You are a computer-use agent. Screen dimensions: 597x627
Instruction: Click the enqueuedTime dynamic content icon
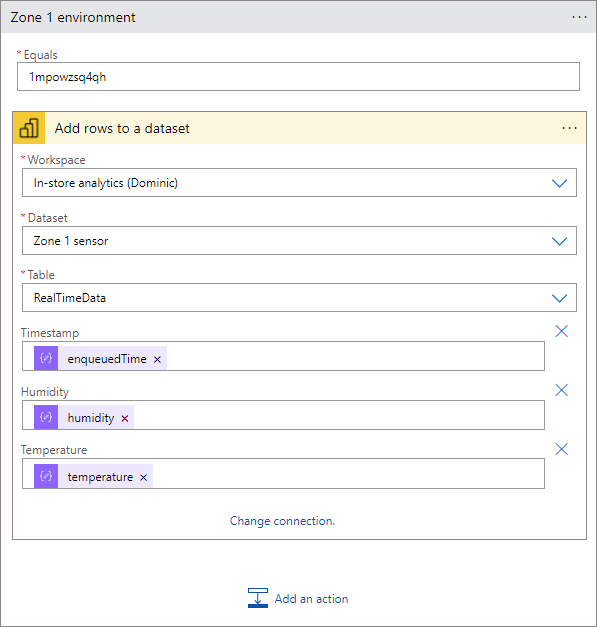(46, 358)
